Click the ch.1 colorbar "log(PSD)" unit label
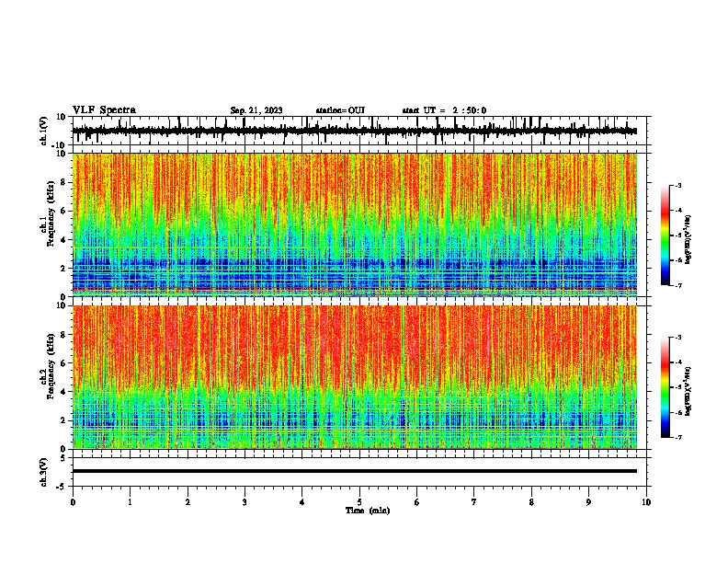The image size is (728, 563). [x=688, y=239]
